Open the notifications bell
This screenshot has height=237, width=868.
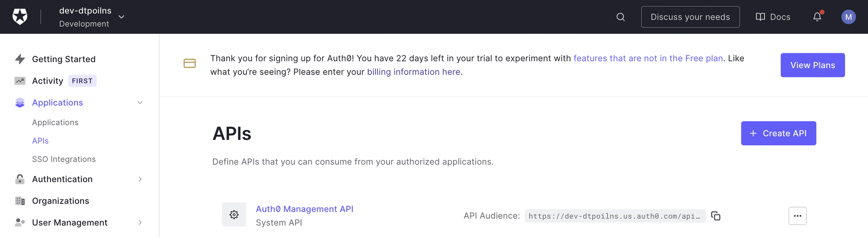point(817,17)
